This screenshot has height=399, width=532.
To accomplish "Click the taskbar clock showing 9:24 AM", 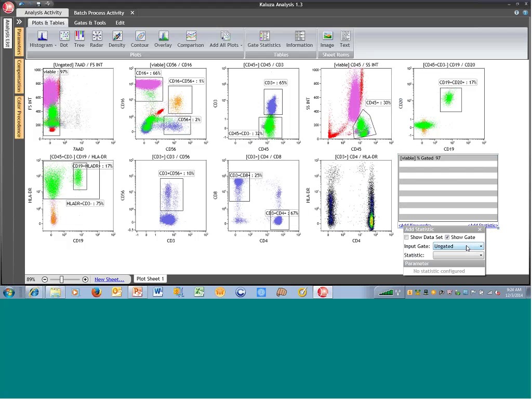I will (514, 292).
